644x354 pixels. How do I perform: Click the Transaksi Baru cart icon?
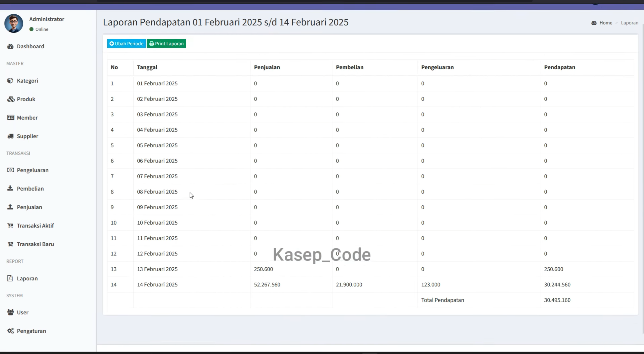pos(10,244)
